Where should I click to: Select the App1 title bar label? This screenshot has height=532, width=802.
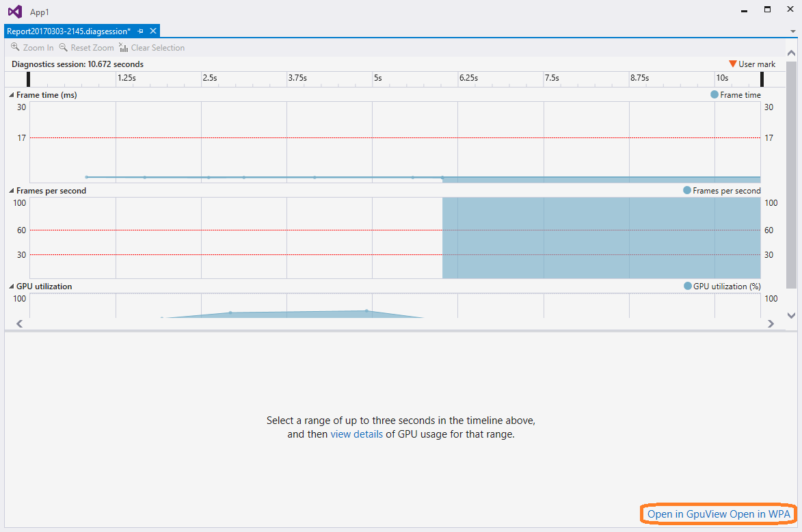pos(39,11)
